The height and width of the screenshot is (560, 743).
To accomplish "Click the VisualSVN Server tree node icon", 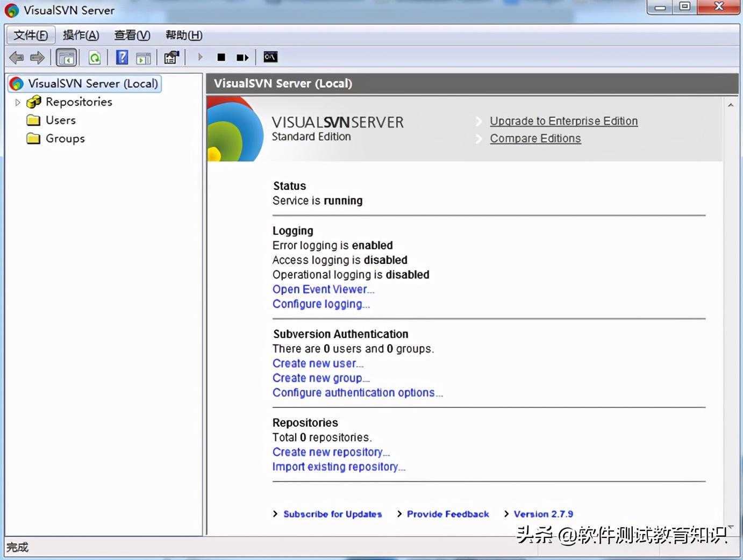I will (17, 84).
